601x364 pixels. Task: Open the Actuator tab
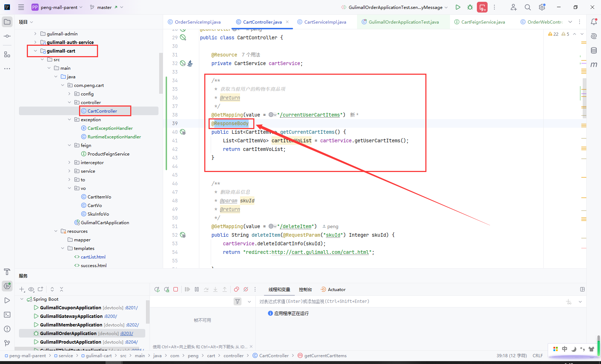pos(333,289)
